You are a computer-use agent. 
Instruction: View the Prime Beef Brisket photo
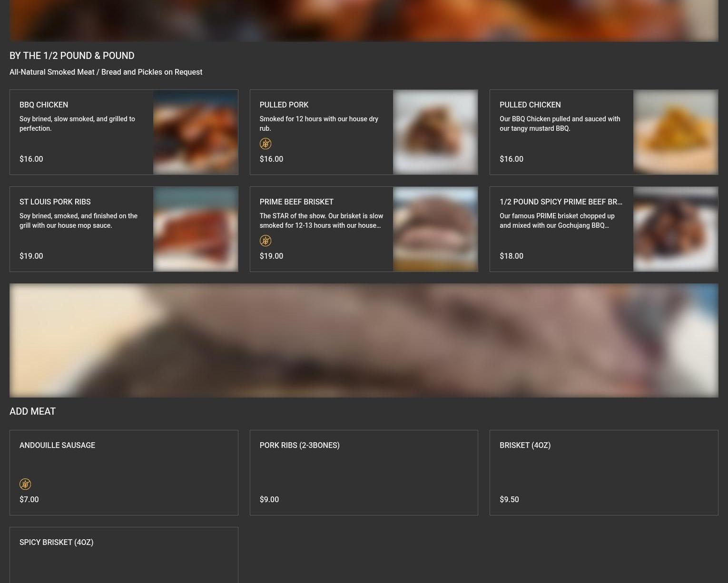click(x=435, y=229)
